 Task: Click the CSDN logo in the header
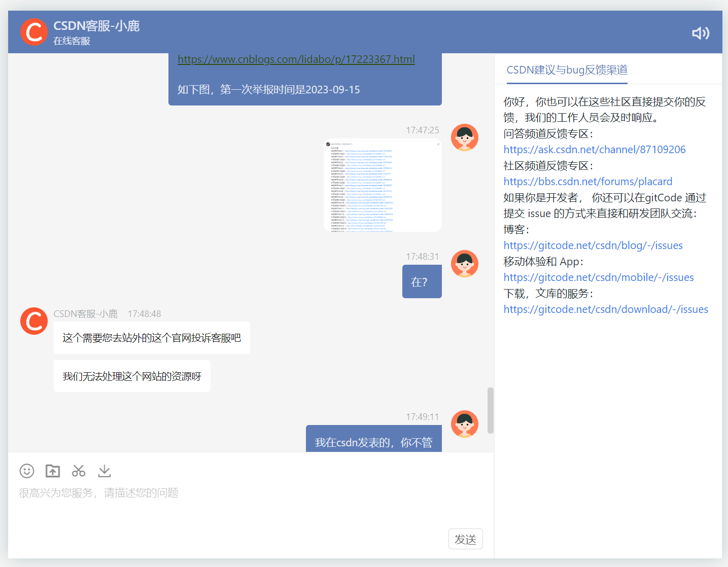click(34, 32)
